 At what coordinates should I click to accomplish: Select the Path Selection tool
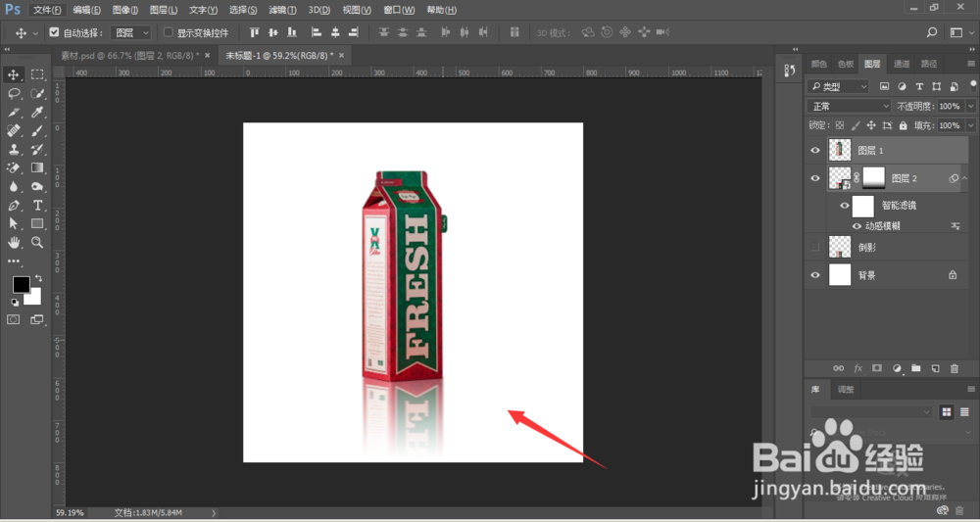click(x=13, y=223)
